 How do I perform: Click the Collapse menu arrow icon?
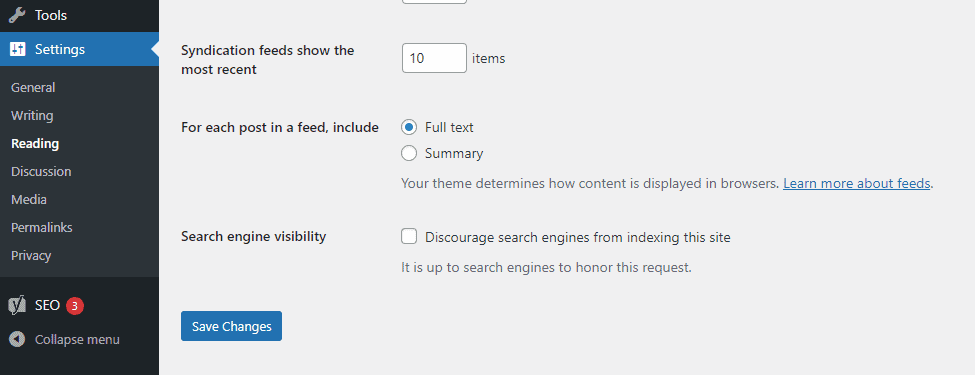click(x=17, y=340)
